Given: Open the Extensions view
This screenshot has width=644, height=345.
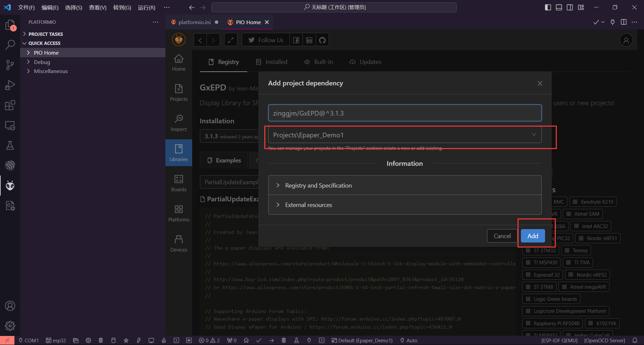Looking at the screenshot, I should (x=10, y=105).
